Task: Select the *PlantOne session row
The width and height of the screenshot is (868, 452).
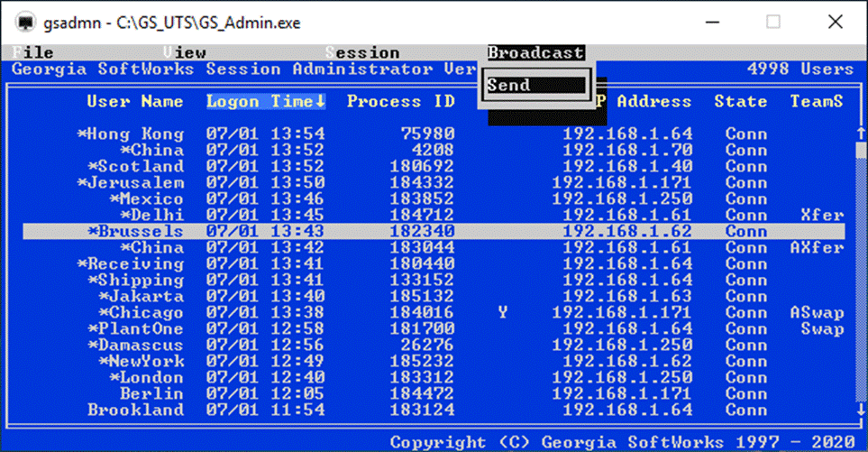Action: (434, 328)
